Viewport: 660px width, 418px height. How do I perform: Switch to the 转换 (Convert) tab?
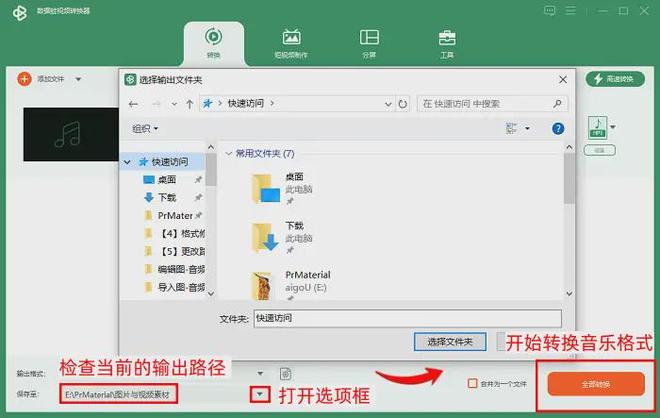point(213,43)
